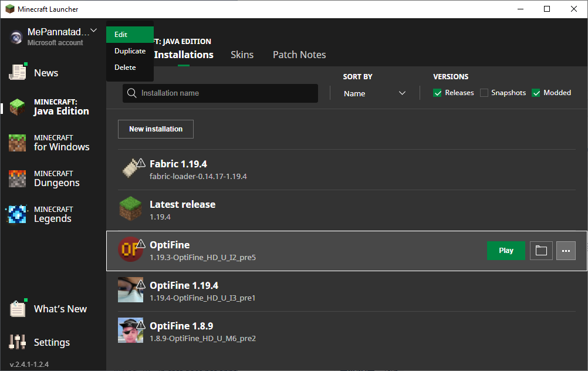588x371 pixels.
Task: Open Settings sliders icon
Action: pyautogui.click(x=17, y=342)
